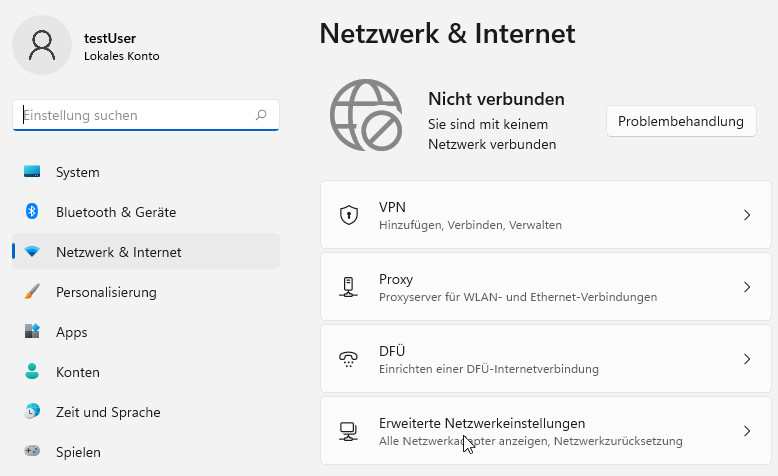Click the disconnected globe status icon
778x476 pixels.
[x=366, y=115]
